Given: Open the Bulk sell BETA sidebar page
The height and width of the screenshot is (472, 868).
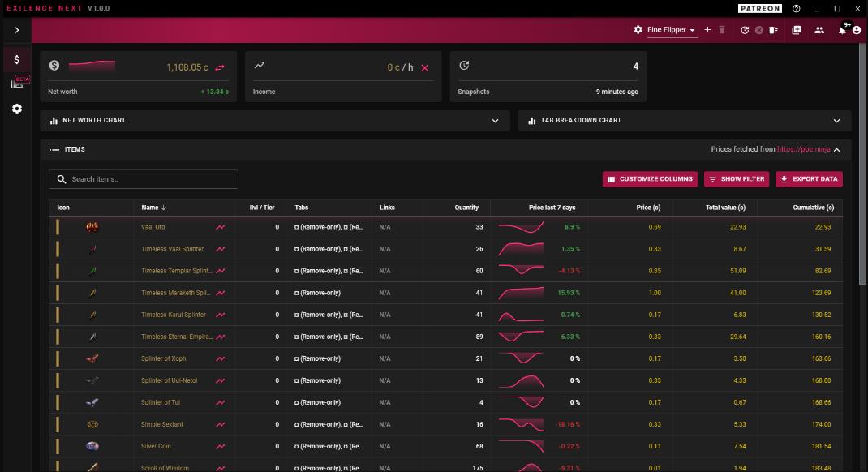Looking at the screenshot, I should 16,84.
